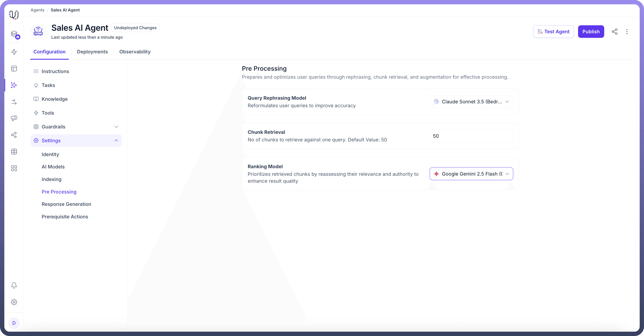Click the lightning bolt icon in left sidebar

pyautogui.click(x=14, y=52)
